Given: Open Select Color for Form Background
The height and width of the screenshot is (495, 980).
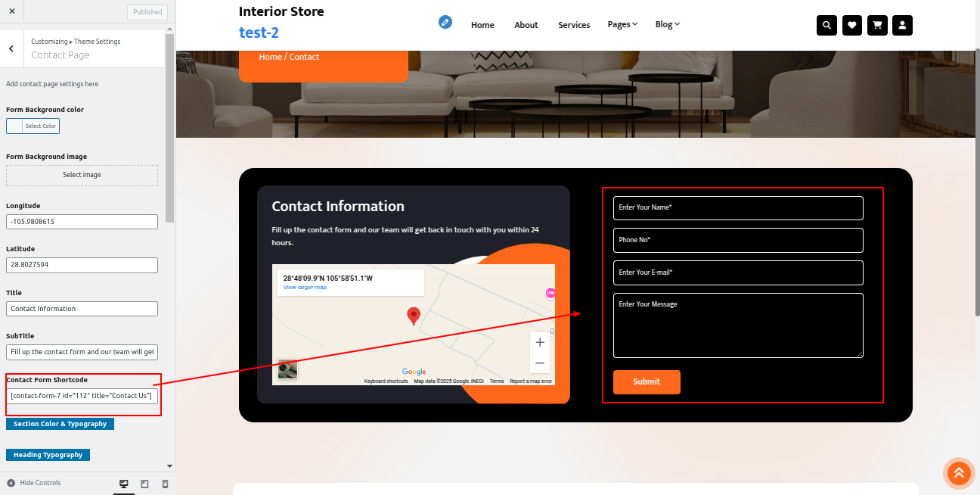Looking at the screenshot, I should click(33, 126).
